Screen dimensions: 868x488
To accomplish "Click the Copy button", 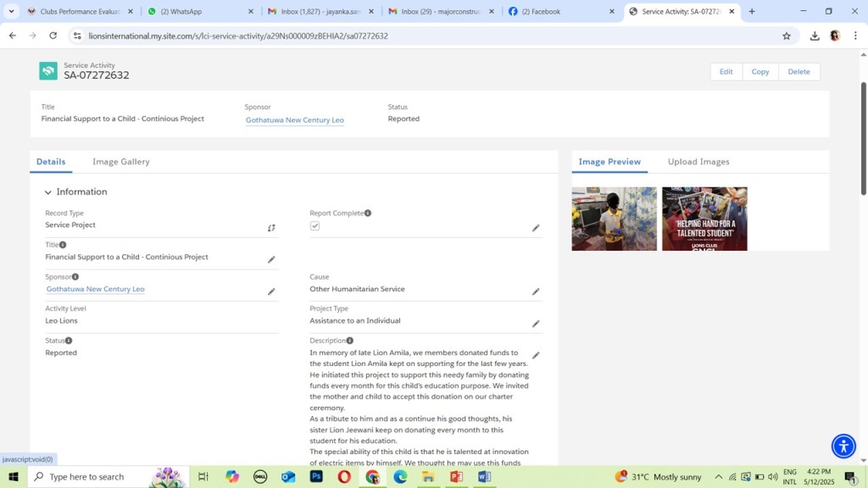I will [760, 71].
